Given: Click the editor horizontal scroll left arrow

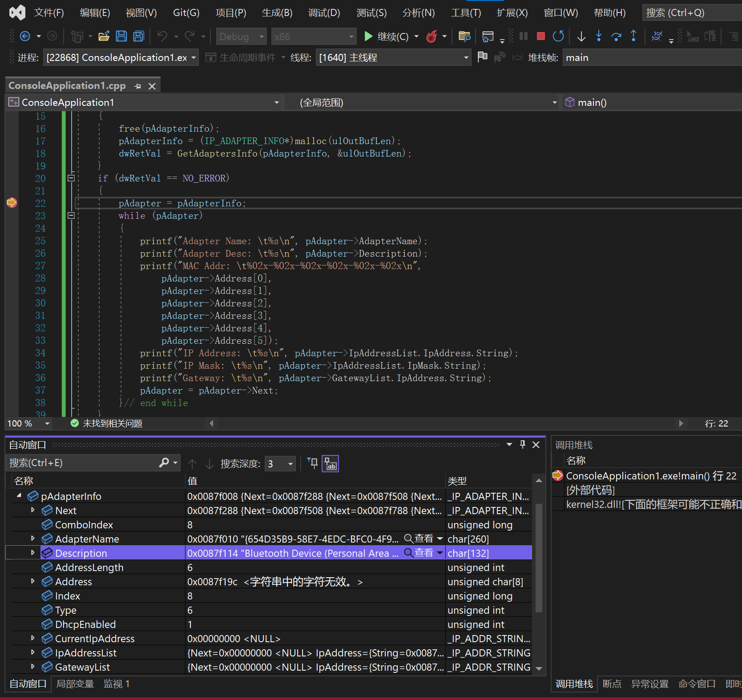Looking at the screenshot, I should pos(211,423).
